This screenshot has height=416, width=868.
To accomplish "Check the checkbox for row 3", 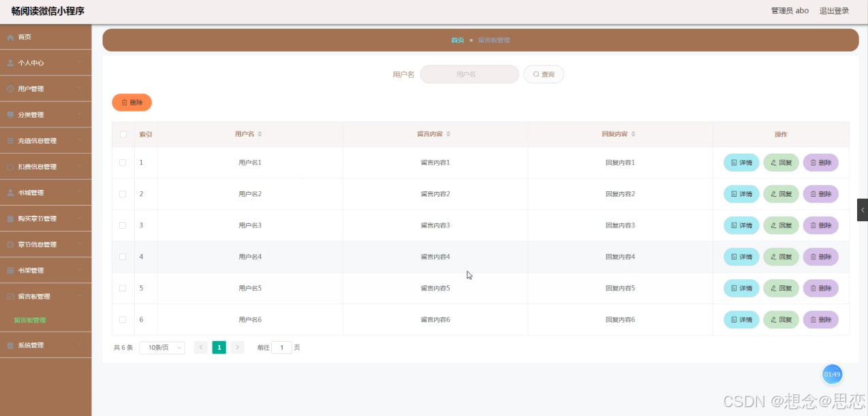I will tap(123, 225).
